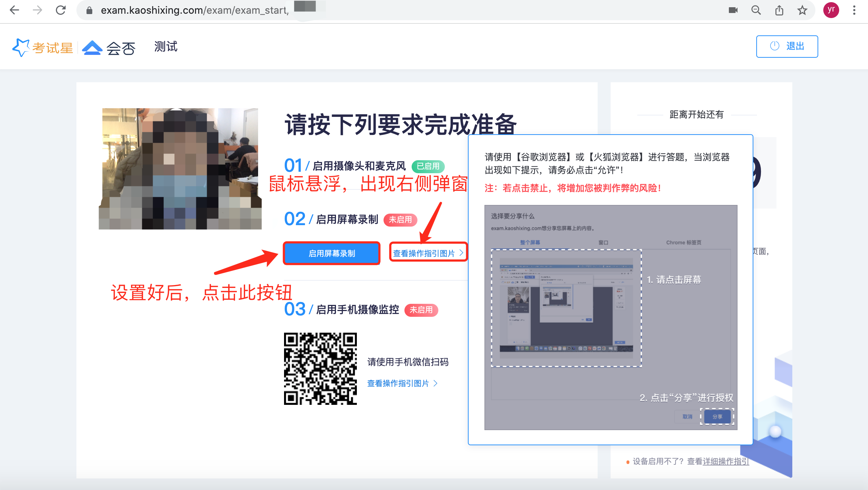Bookmark this page with the star
The image size is (868, 490).
click(802, 10)
